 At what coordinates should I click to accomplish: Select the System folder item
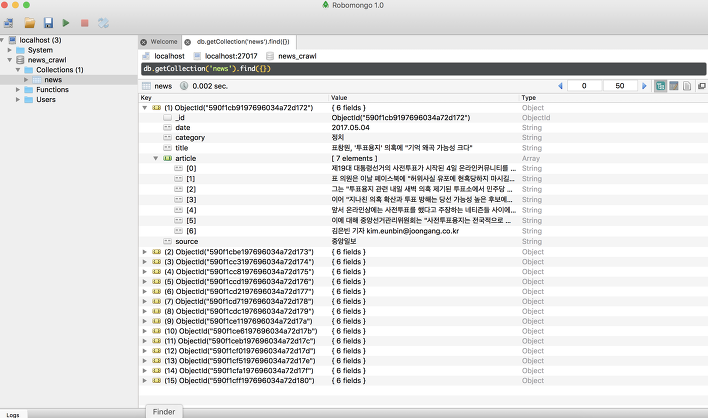tap(40, 50)
